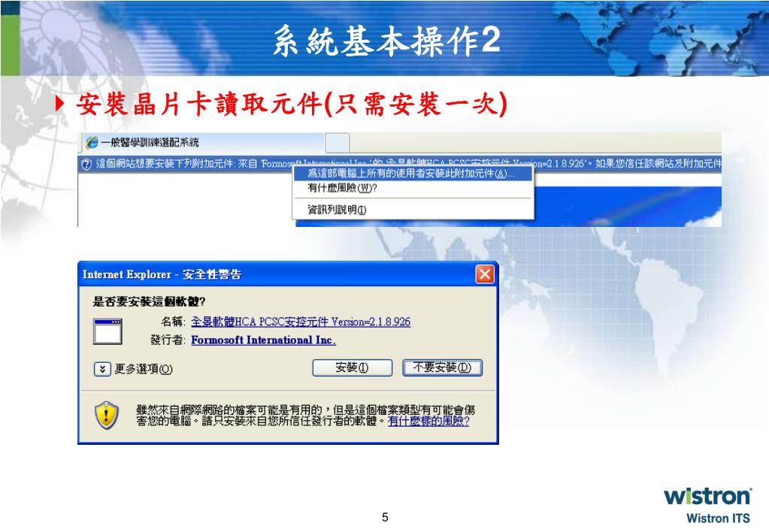Click the Internet Explorer - 安全性警告 title bar
Screen dimensions: 769x532
pos(288,274)
